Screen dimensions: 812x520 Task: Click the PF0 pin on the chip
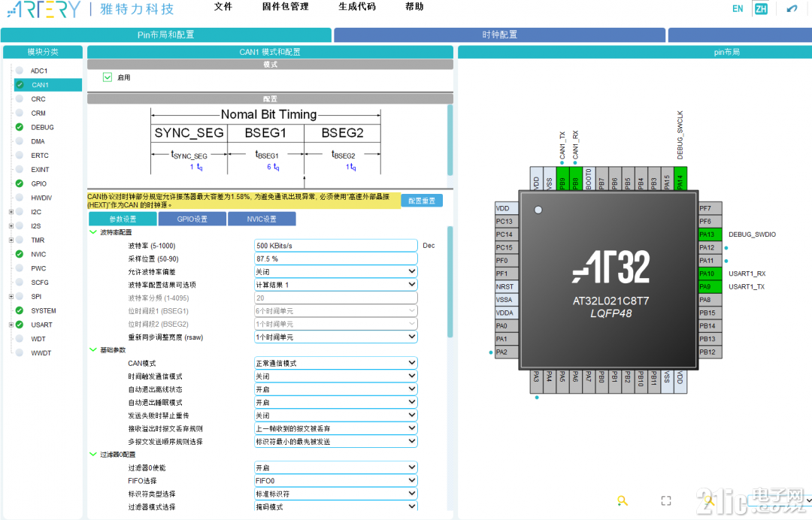[x=507, y=261]
